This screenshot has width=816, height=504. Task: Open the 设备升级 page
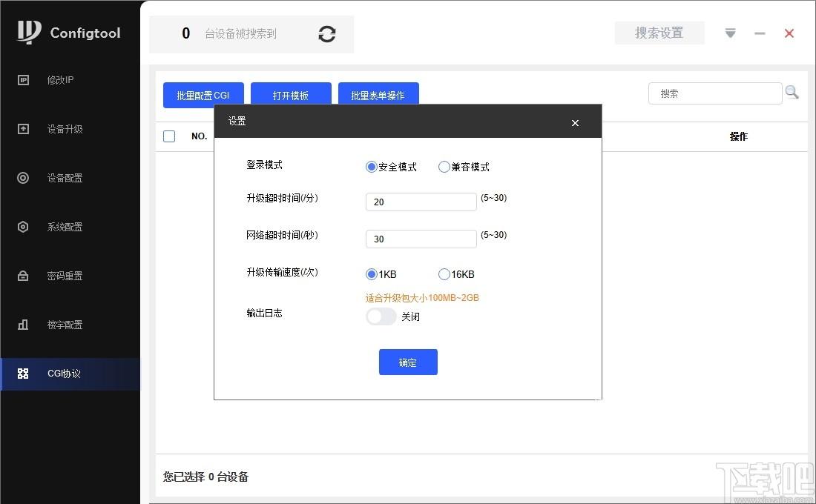click(x=65, y=128)
